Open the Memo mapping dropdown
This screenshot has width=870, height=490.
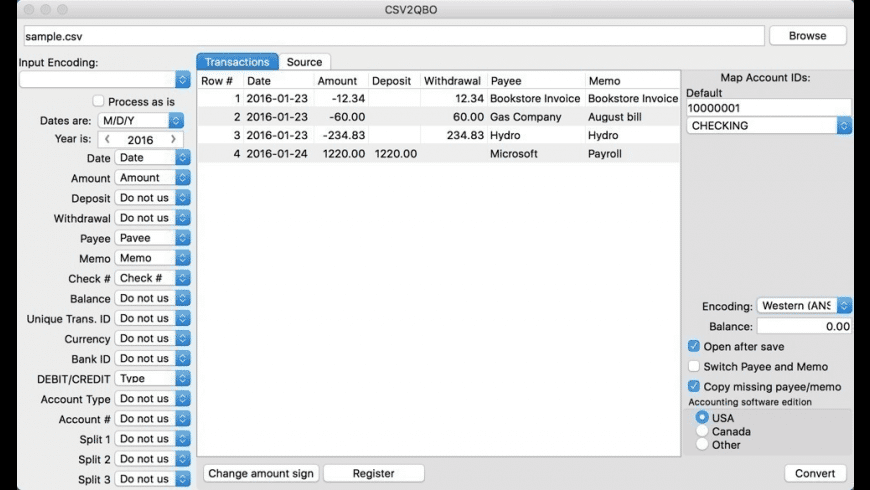(x=153, y=258)
